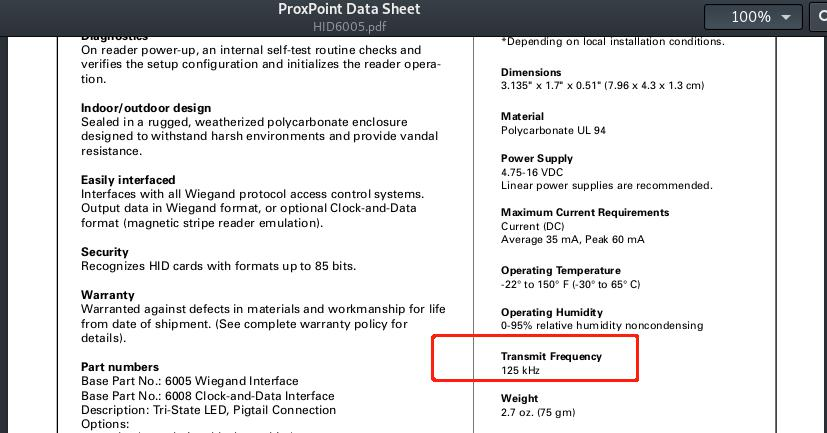Click the Material specification heading
The width and height of the screenshot is (827, 433).
click(x=522, y=117)
